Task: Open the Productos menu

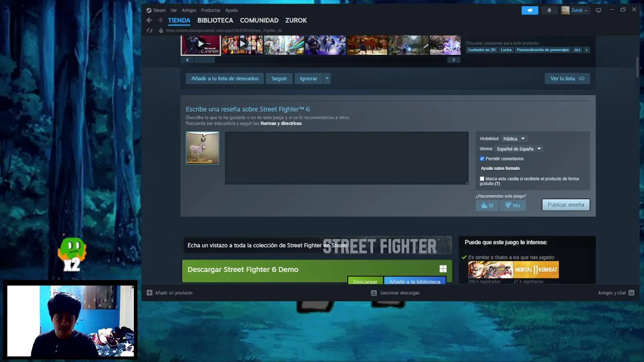Action: [x=210, y=10]
